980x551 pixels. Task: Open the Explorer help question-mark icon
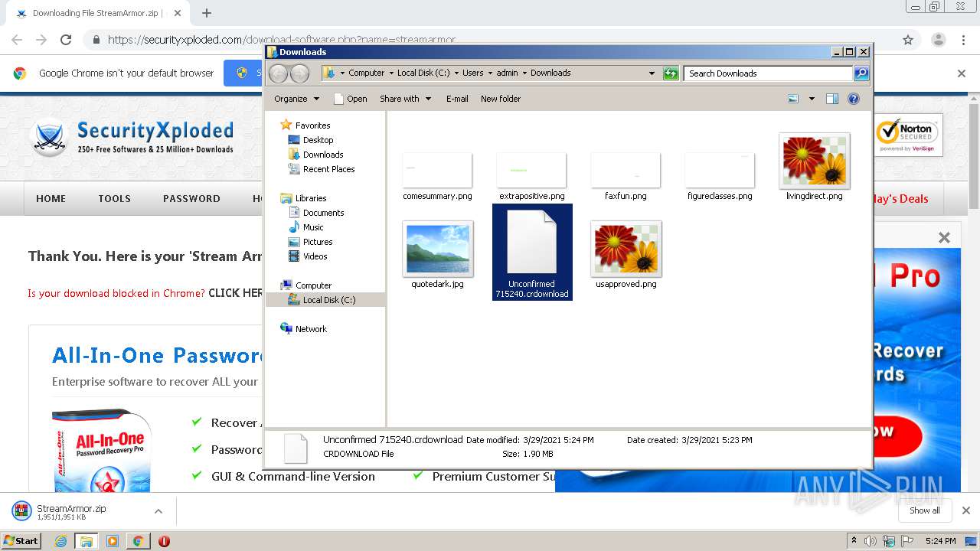(854, 99)
